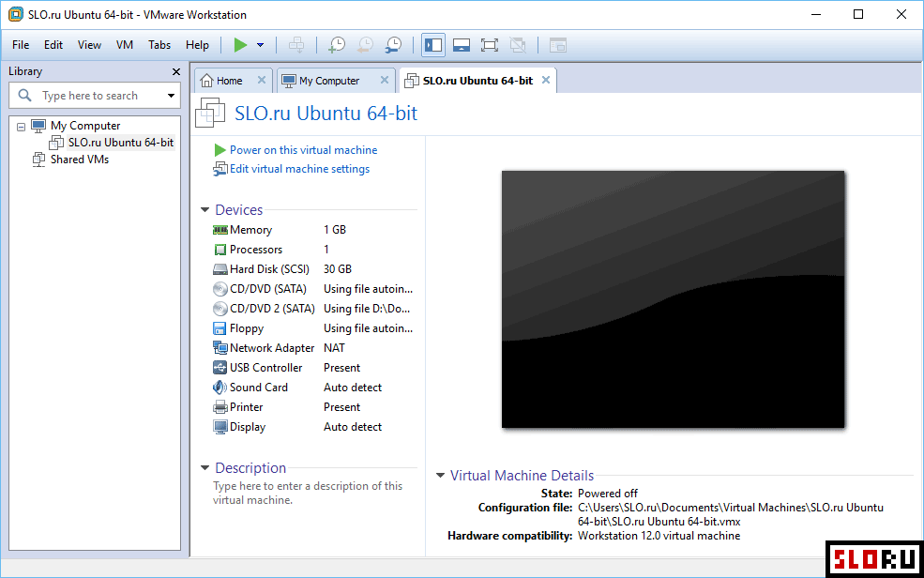924x578 pixels.
Task: Toggle the library sidebar view icon
Action: click(x=433, y=45)
